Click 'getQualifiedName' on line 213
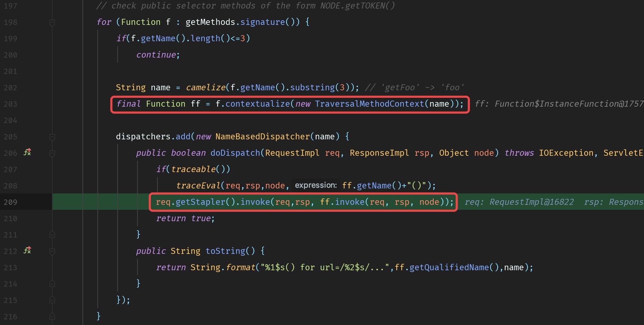This screenshot has width=644, height=325. point(449,267)
